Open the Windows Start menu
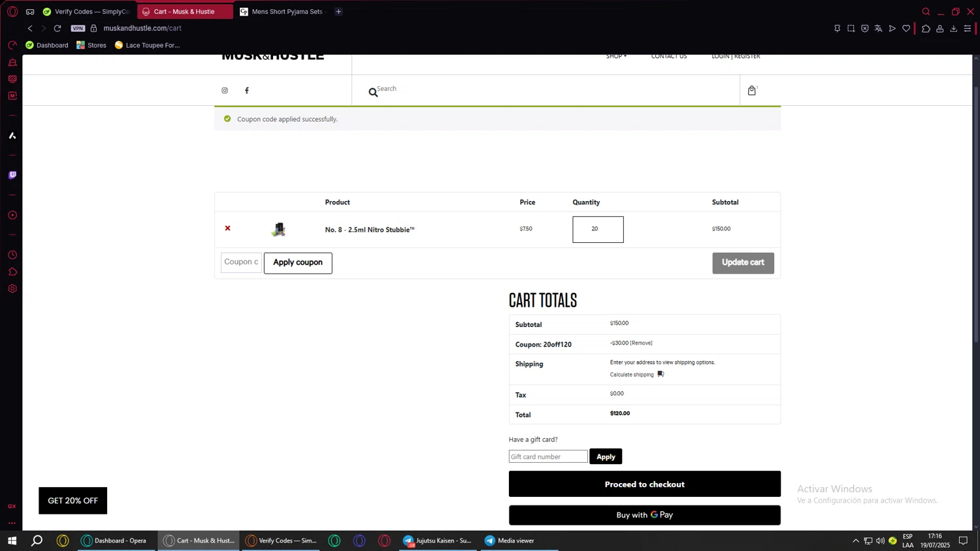The image size is (980, 551). point(12,541)
